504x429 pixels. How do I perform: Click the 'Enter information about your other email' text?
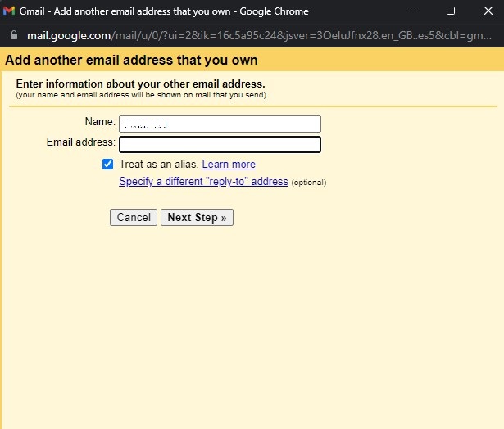point(140,84)
